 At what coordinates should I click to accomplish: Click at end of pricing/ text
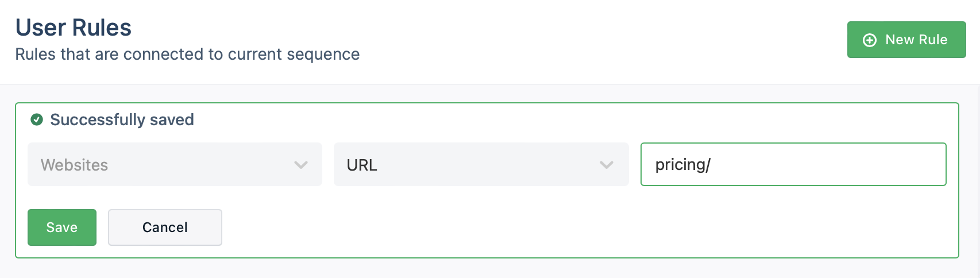click(x=712, y=165)
